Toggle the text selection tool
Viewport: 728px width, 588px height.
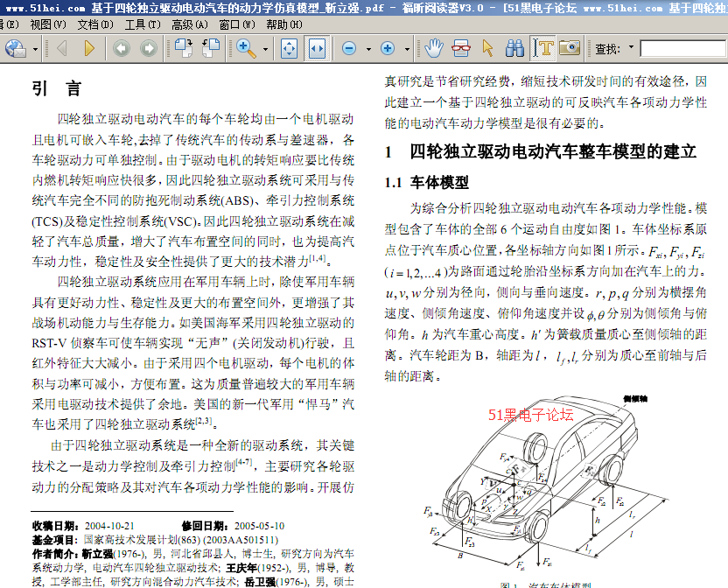pos(542,48)
